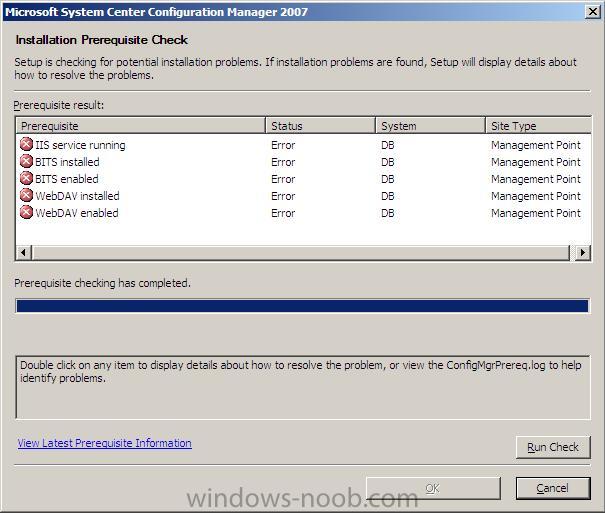Click Management Point in the BITS enabled row

(x=536, y=179)
